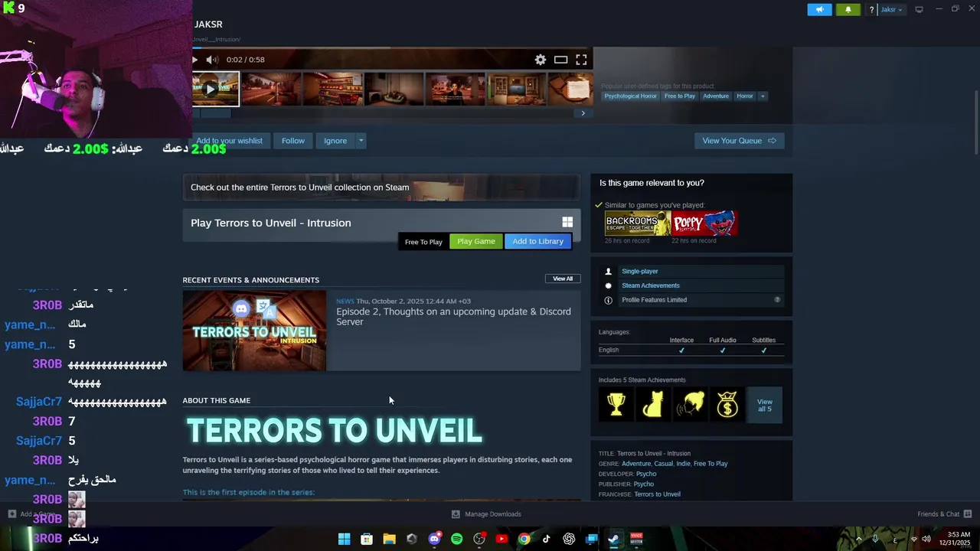980x551 pixels.
Task: View all 5 achievements
Action: (764, 405)
